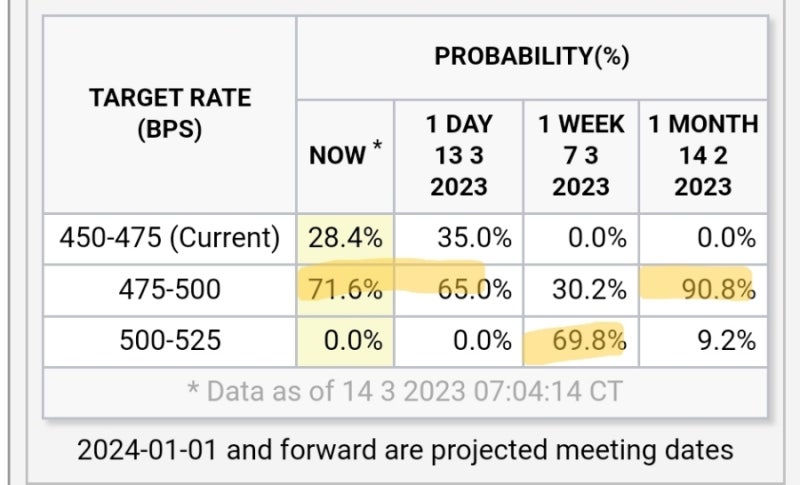
Task: Click the 500-525 target rate row label
Action: point(169,341)
